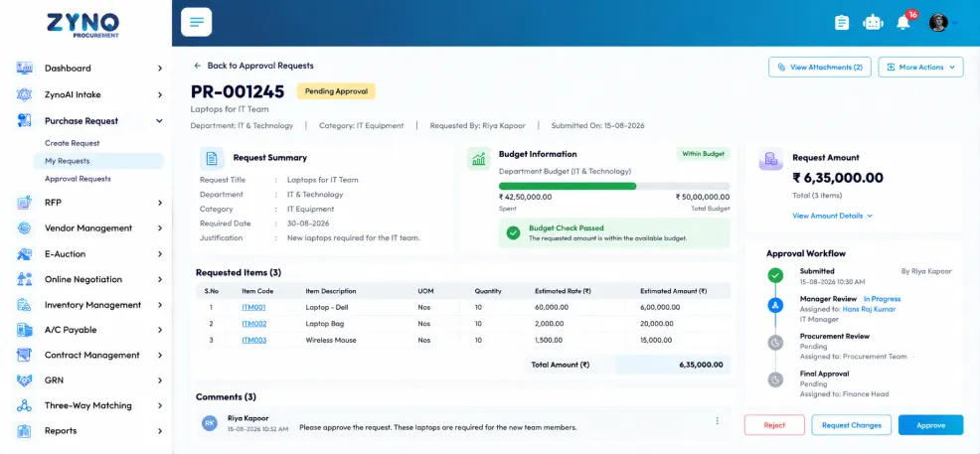Click View Attachments (2) button

point(819,67)
